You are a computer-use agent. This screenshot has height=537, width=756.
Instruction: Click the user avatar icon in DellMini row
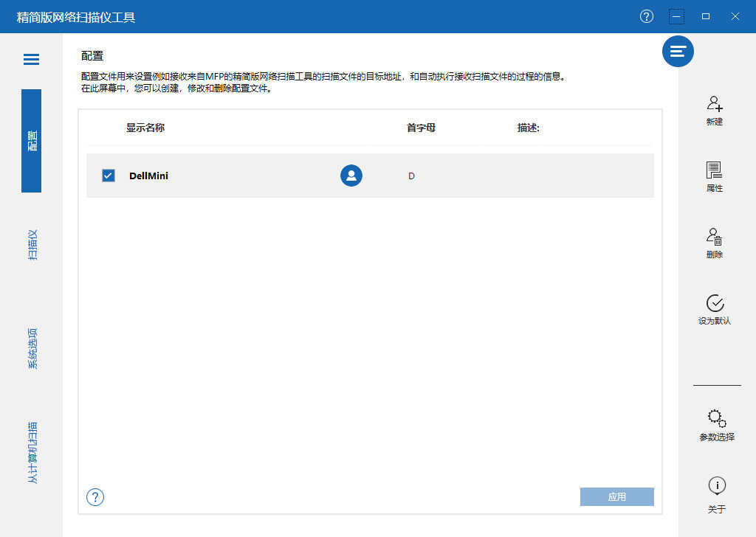(351, 176)
